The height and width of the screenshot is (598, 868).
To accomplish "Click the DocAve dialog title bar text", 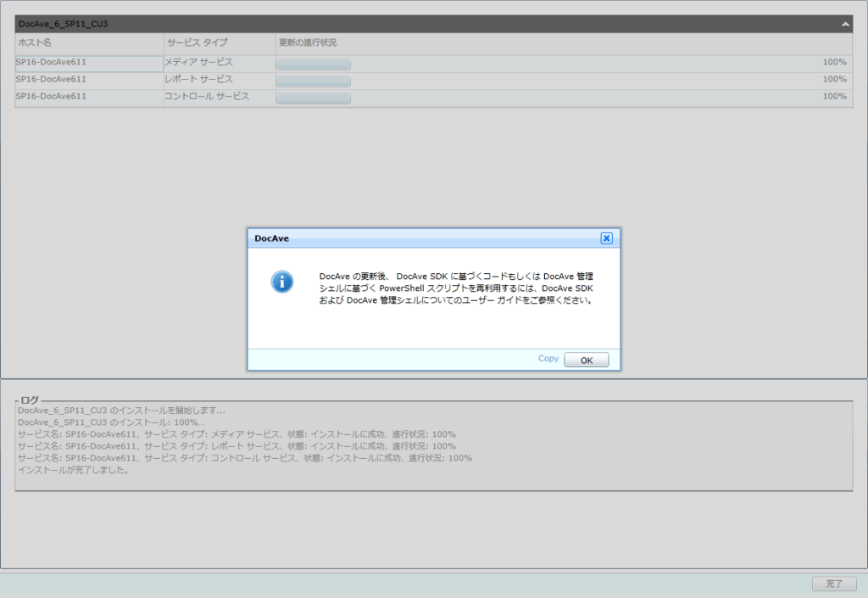I will pyautogui.click(x=272, y=238).
